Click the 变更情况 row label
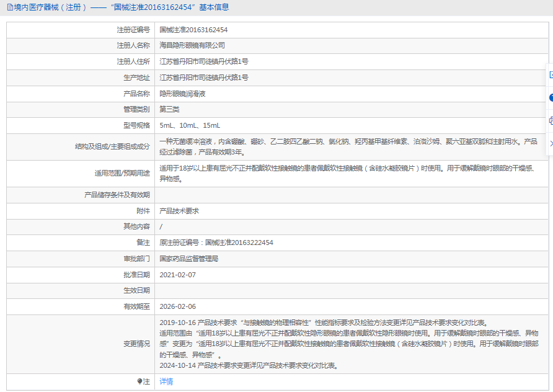 coord(136,344)
